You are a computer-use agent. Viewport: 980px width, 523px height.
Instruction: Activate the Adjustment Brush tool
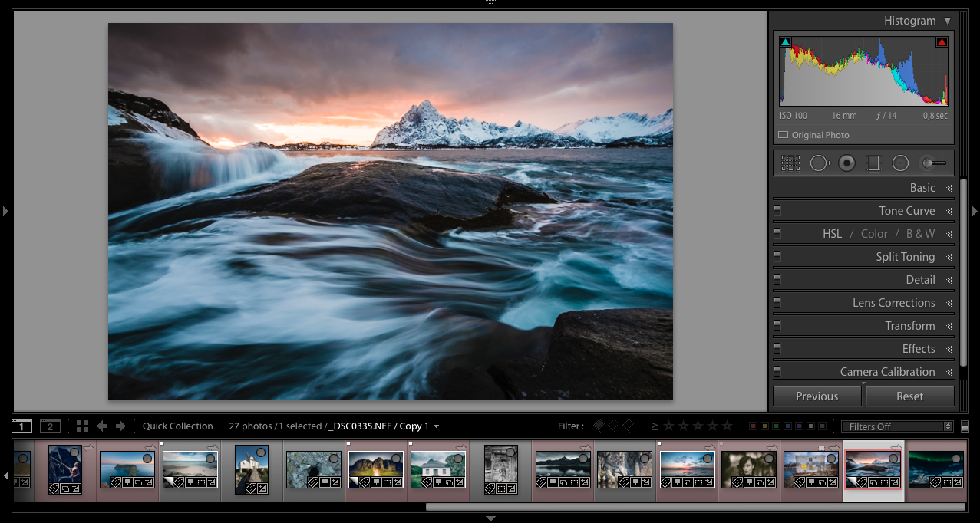tap(932, 163)
